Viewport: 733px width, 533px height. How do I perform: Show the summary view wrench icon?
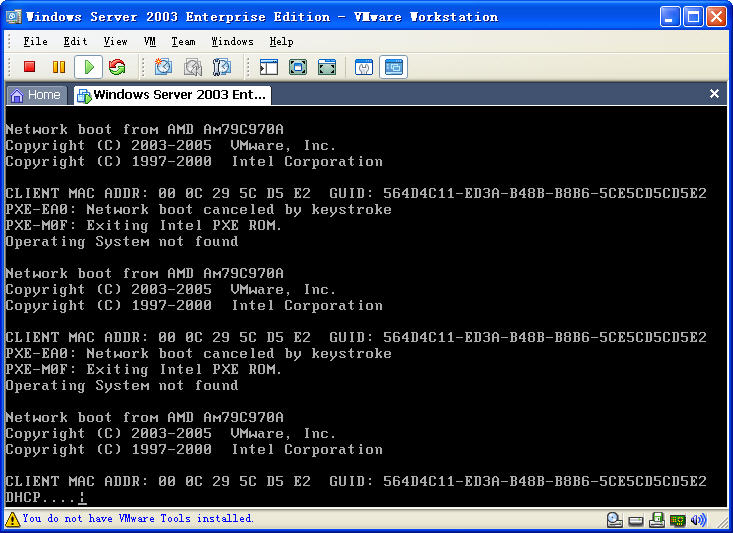click(364, 67)
